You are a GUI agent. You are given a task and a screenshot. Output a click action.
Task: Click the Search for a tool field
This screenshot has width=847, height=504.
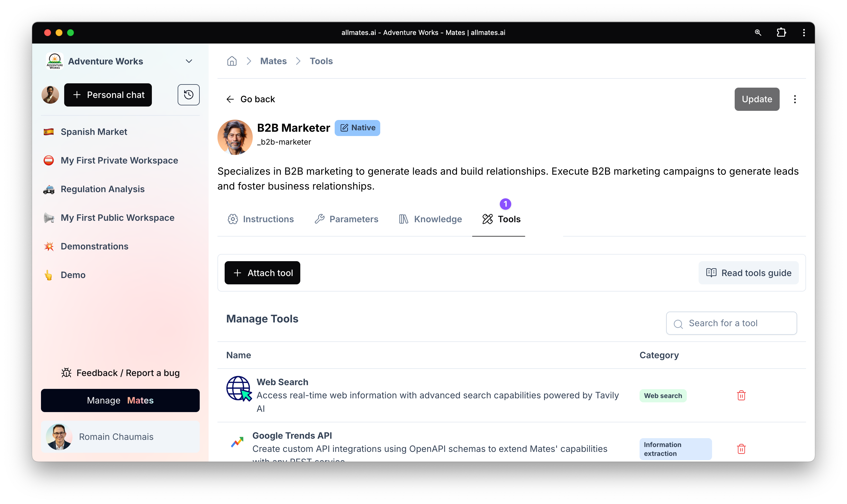[x=731, y=323]
